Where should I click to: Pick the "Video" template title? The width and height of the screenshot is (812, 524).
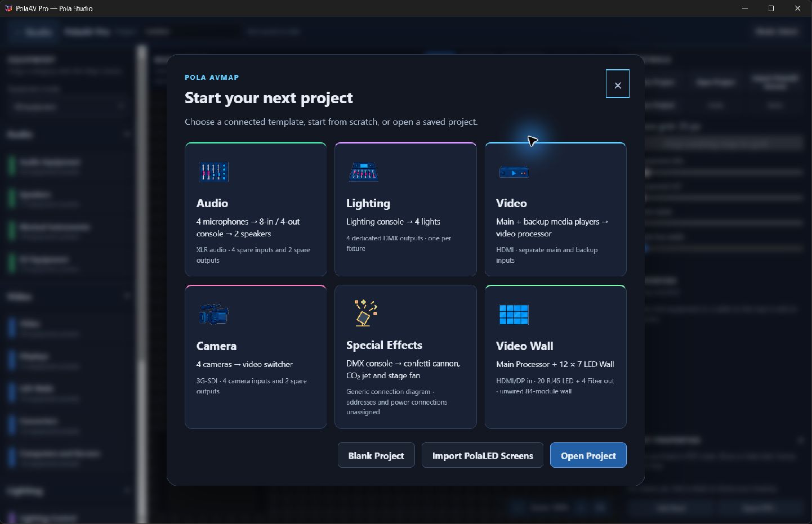click(x=511, y=203)
